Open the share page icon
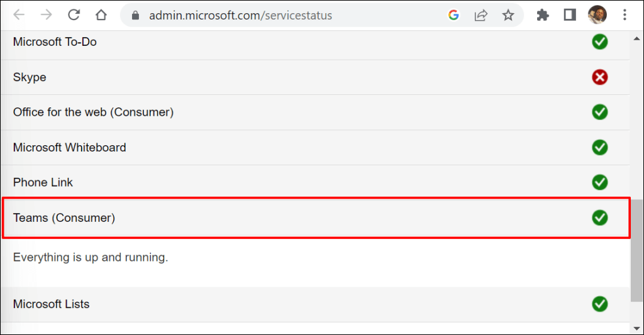The width and height of the screenshot is (644, 335). [x=481, y=15]
